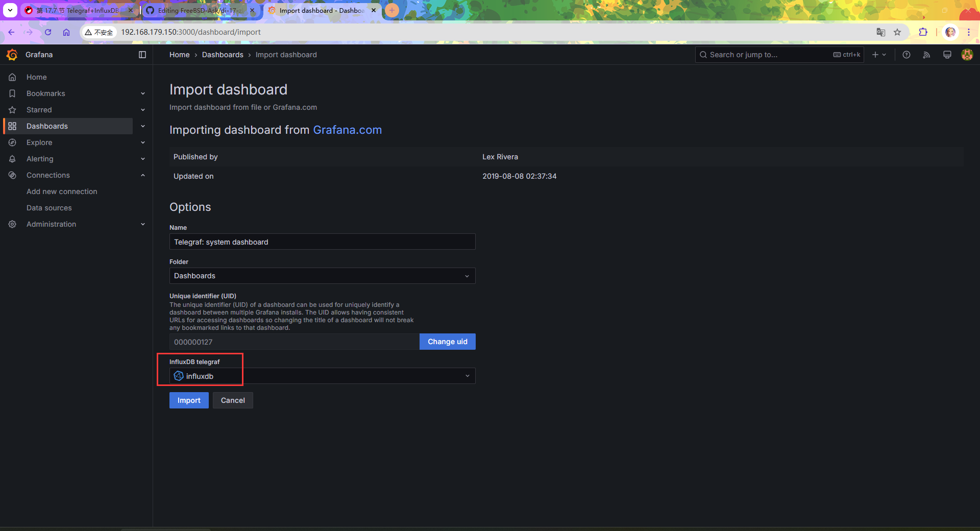Go forward in the browser
Viewport: 980px width, 531px height.
(x=29, y=32)
